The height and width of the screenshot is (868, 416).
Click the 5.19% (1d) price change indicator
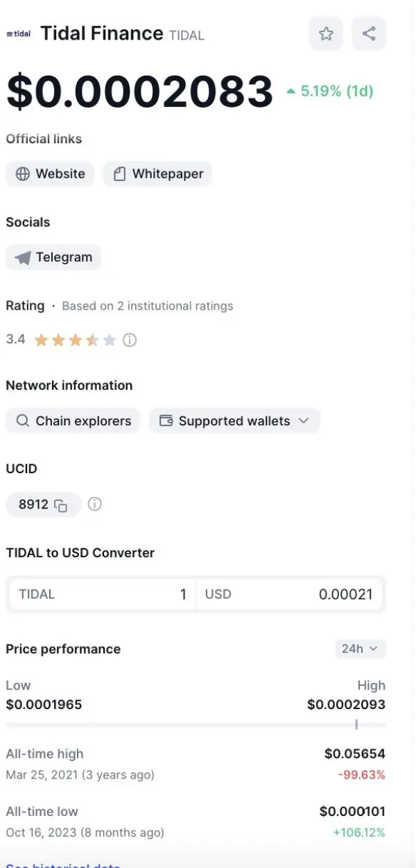point(330,91)
